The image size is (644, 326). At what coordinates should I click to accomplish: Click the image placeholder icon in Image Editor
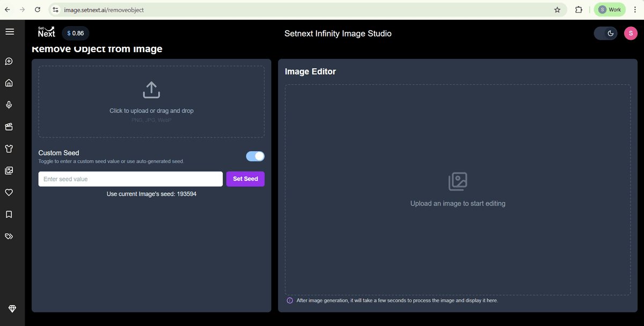458,182
